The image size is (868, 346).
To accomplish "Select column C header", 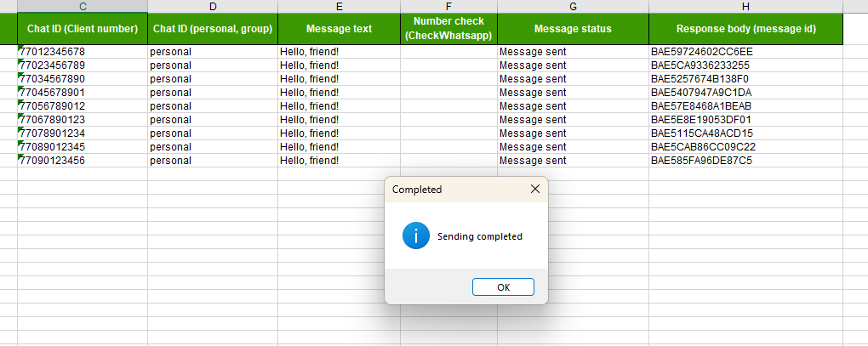I will tap(83, 7).
